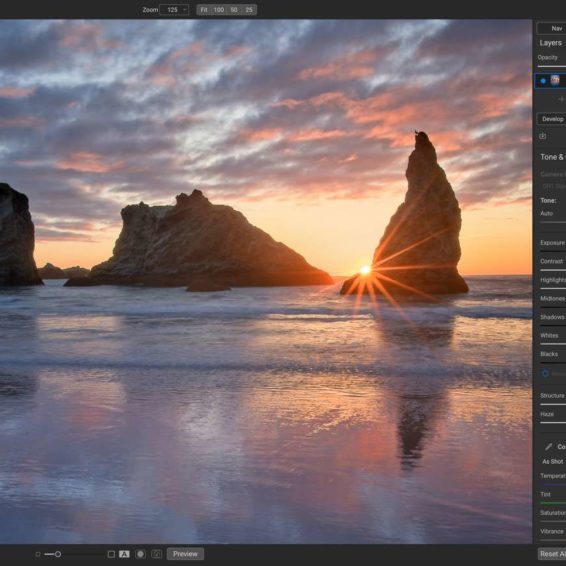Open the Zoom percentage dropdown
Viewport: 566px width, 566px height.
174,10
